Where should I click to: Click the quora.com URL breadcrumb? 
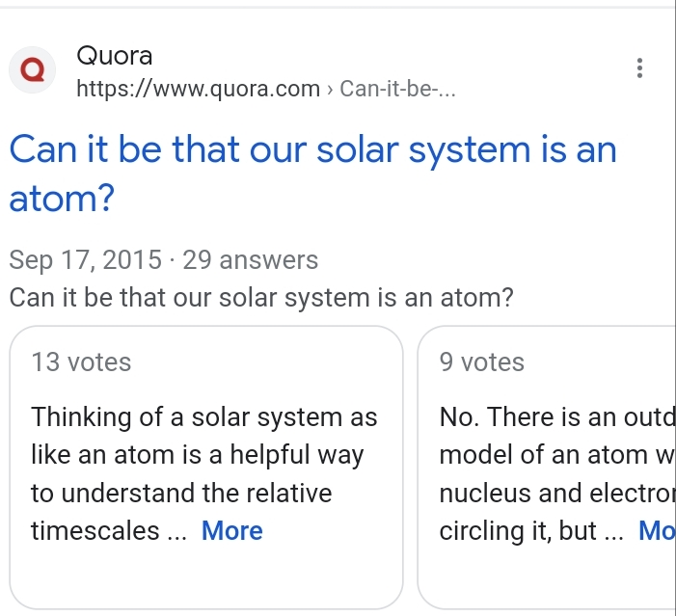[x=266, y=89]
